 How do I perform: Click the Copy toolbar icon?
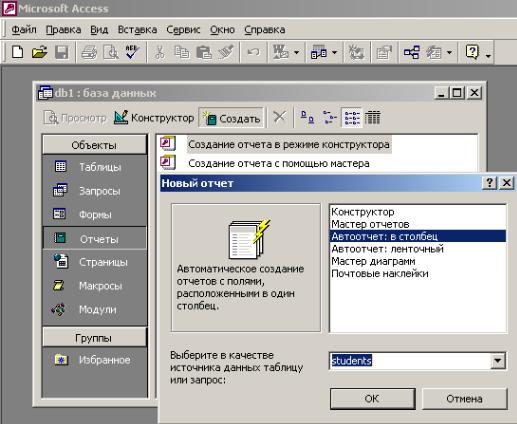point(181,52)
